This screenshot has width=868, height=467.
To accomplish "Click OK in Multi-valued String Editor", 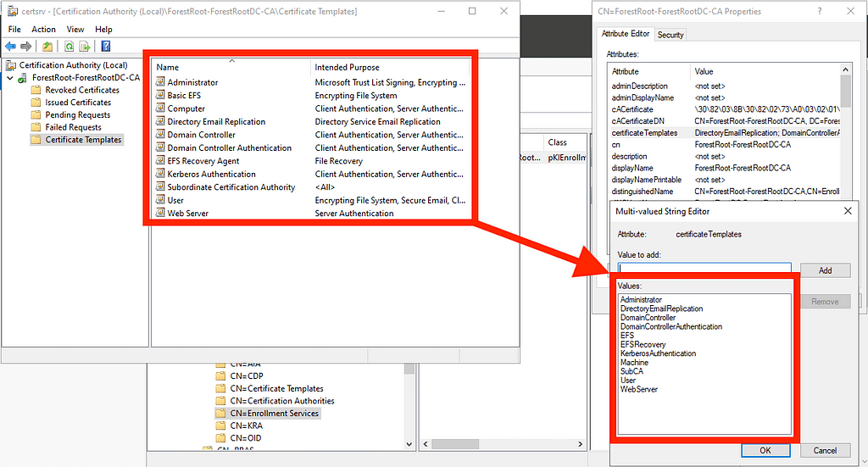I will 765,450.
